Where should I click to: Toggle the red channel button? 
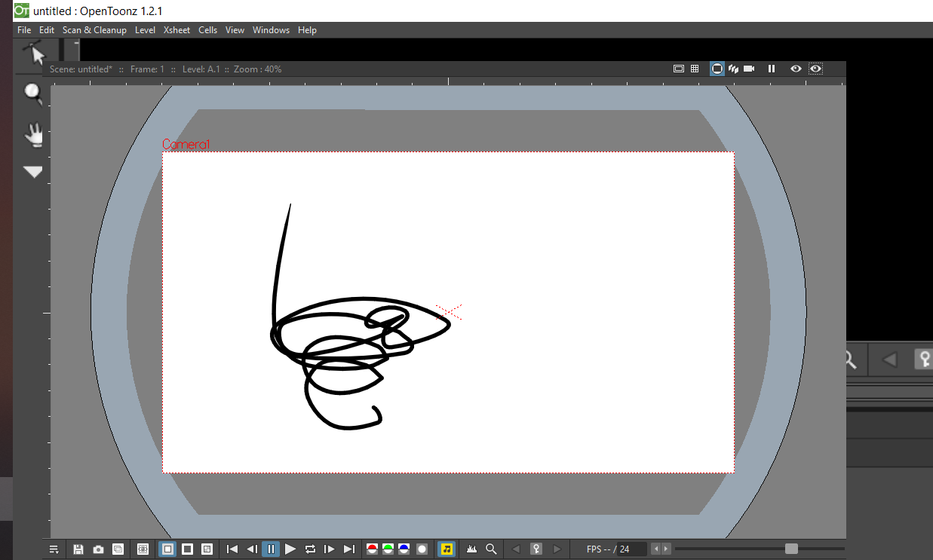tap(372, 549)
